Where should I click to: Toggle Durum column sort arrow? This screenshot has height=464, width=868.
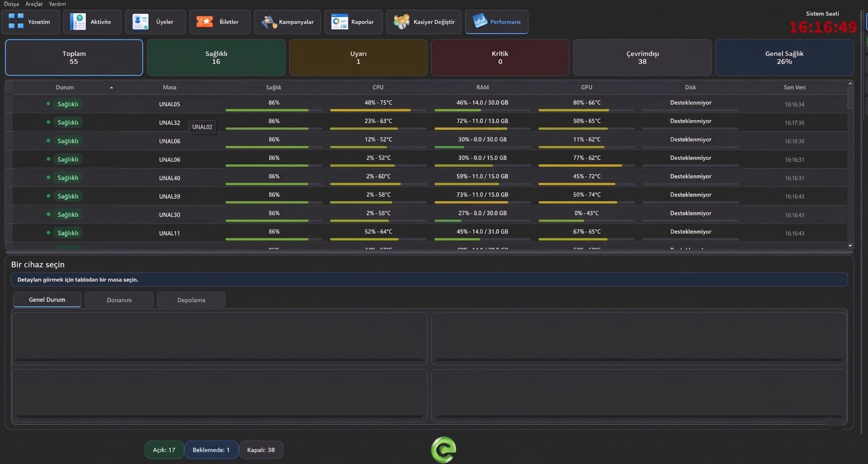(111, 87)
